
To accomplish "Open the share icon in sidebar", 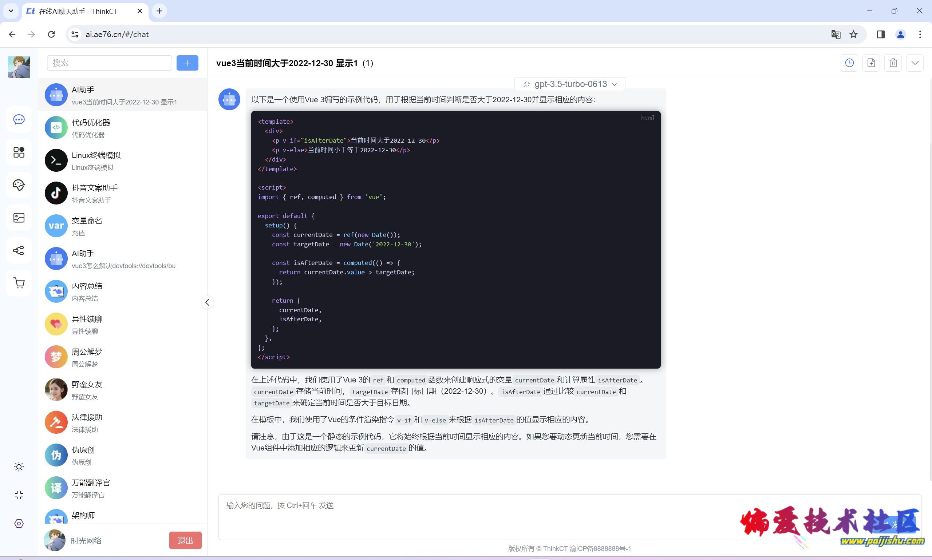I will (19, 251).
